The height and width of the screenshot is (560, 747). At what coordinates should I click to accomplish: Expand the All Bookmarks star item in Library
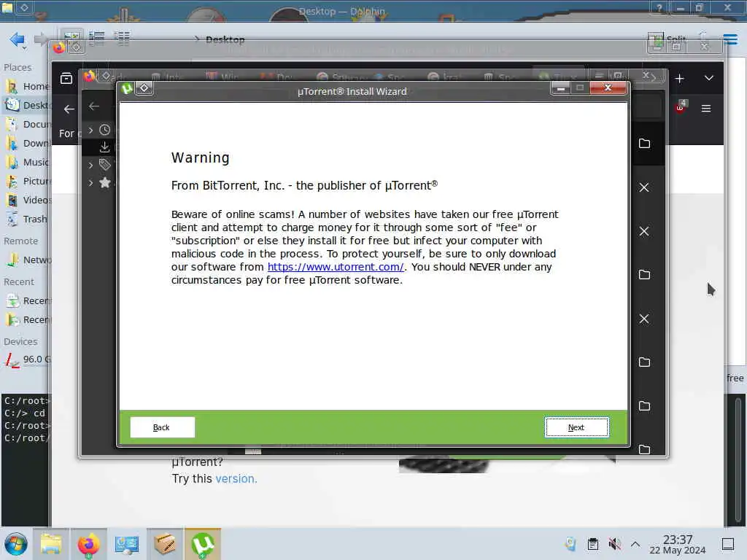click(x=91, y=183)
